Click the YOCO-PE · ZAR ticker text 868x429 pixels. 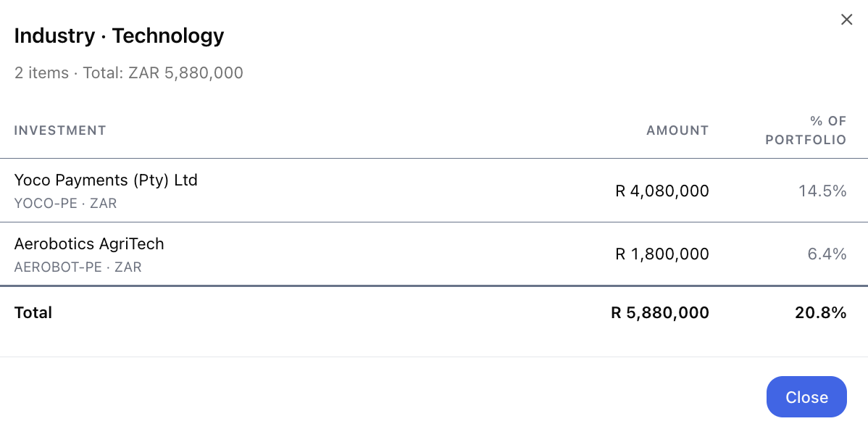coord(65,204)
